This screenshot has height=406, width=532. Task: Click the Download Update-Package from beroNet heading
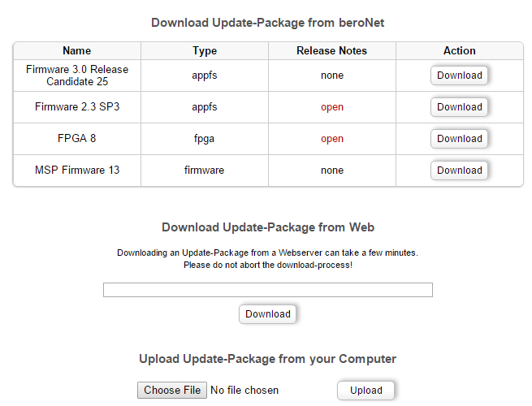click(268, 23)
